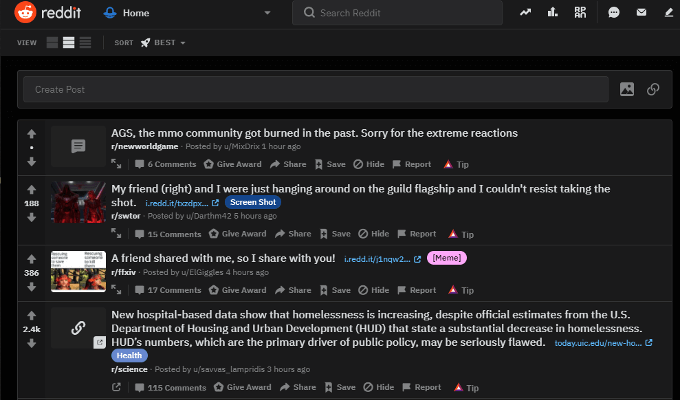
Task: Upvote the r/swtor guild flagship post
Action: (31, 190)
